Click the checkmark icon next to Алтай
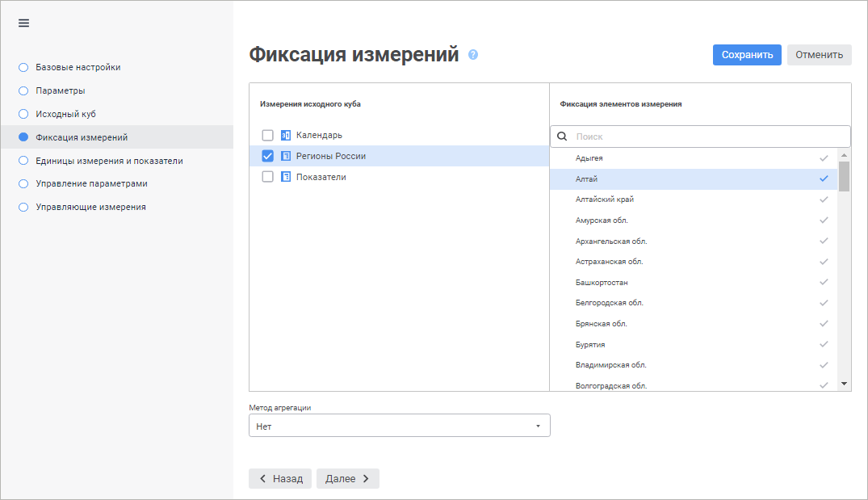The image size is (868, 500). click(824, 179)
